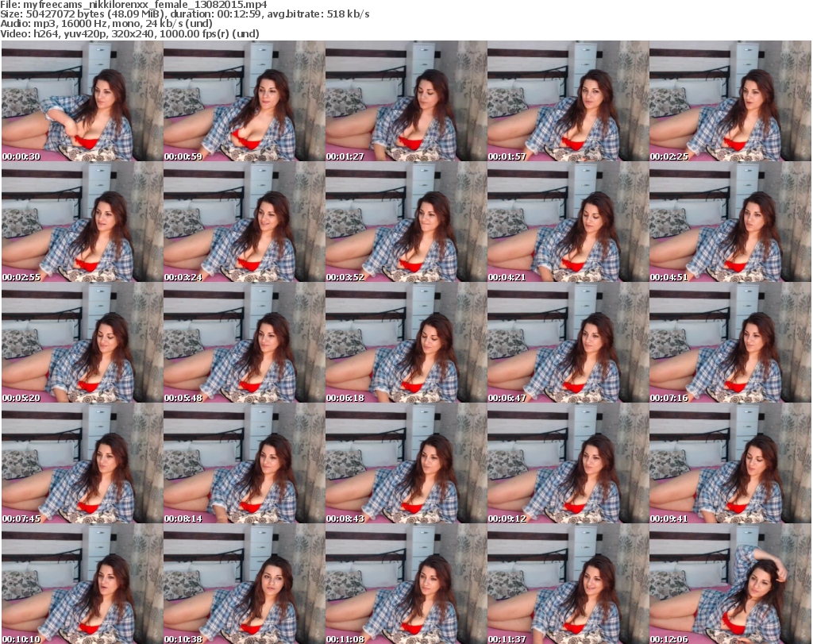Choose the still marked 00:09:12
This screenshot has height=644, width=813.
tap(568, 464)
